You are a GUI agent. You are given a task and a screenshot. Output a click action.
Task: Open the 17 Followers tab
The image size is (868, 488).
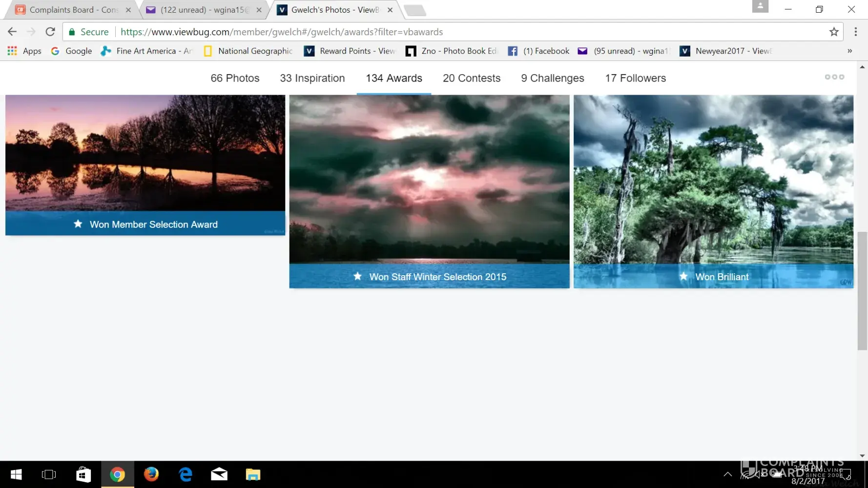(x=635, y=78)
